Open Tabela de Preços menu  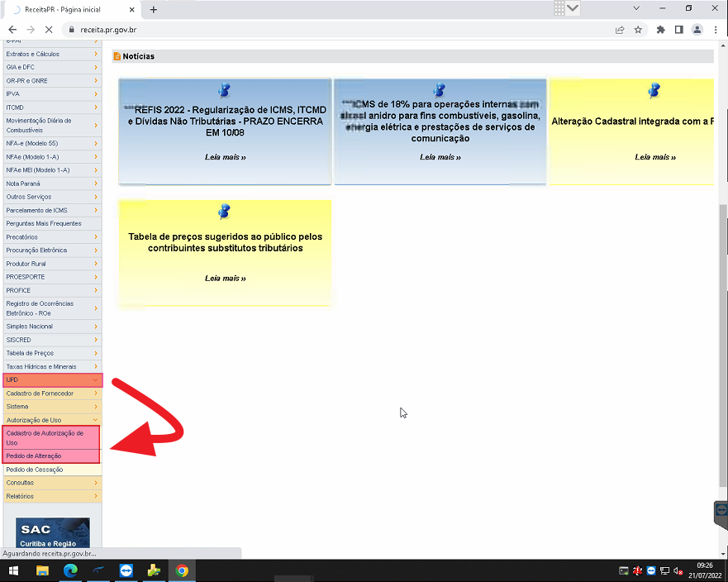point(52,353)
